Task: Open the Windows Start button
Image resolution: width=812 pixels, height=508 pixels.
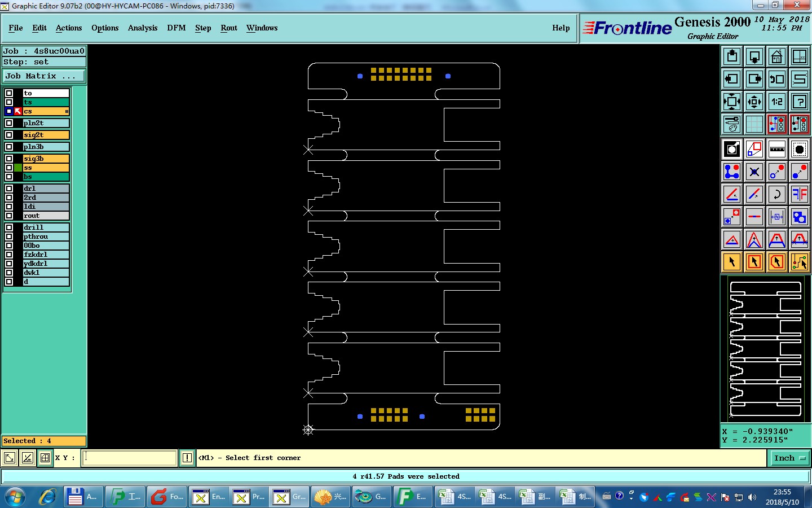Action: coord(15,497)
